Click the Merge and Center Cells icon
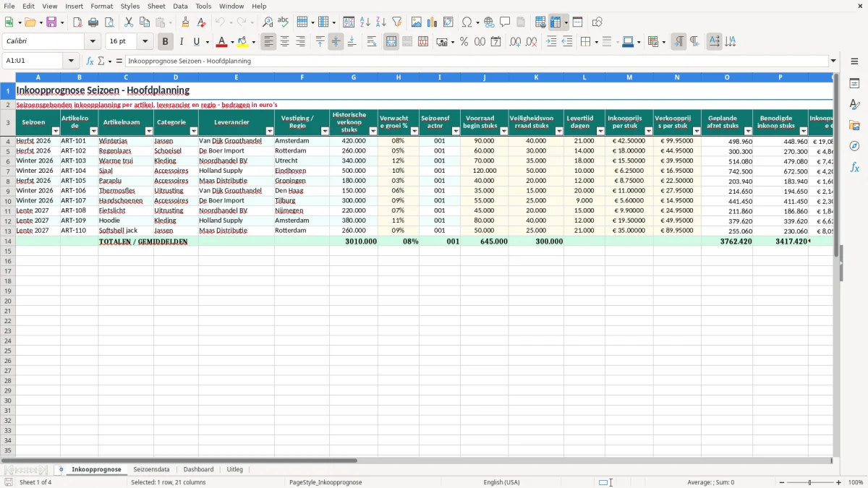The width and height of the screenshot is (868, 488). click(391, 42)
